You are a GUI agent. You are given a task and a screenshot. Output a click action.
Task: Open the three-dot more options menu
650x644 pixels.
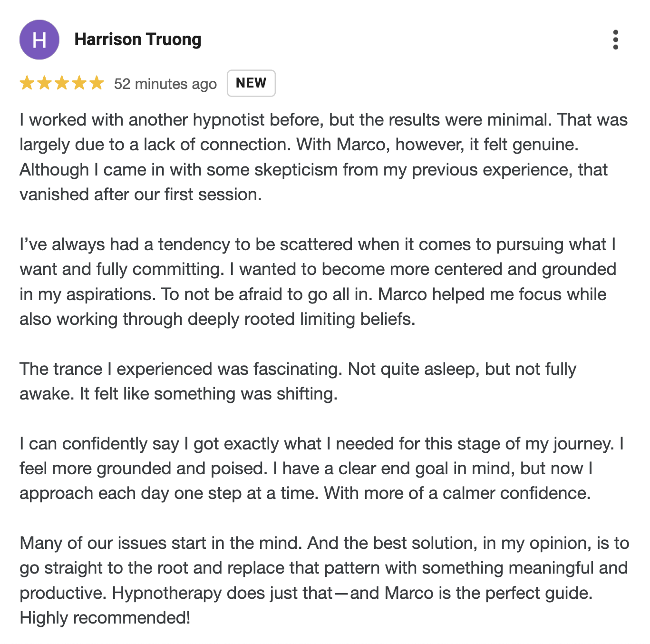(x=615, y=40)
